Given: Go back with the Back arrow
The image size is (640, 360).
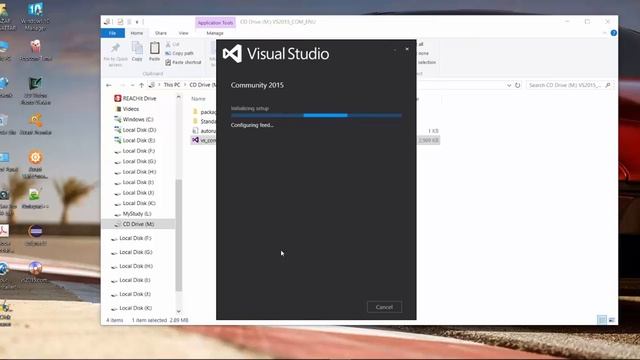Looking at the screenshot, I should click(x=109, y=85).
